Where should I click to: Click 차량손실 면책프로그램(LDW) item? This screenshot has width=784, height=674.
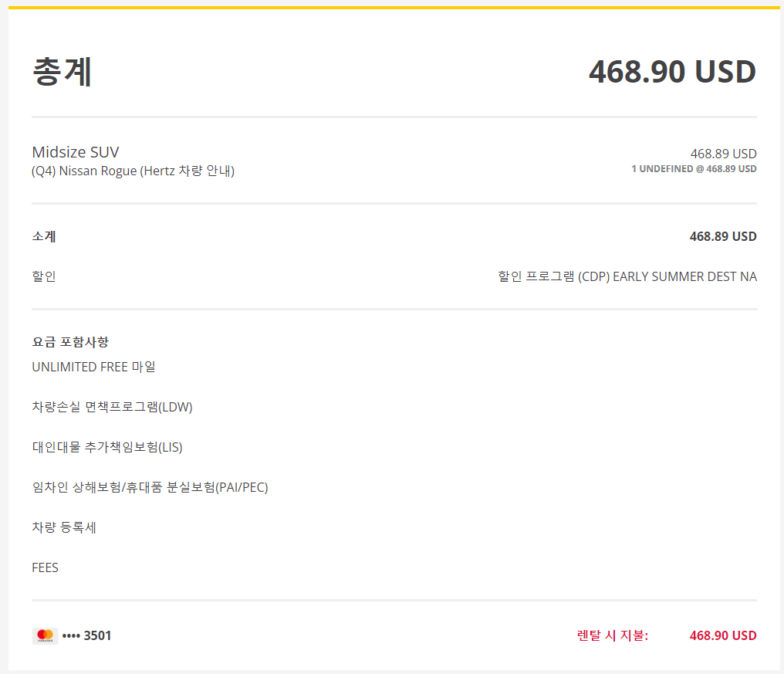coord(111,407)
